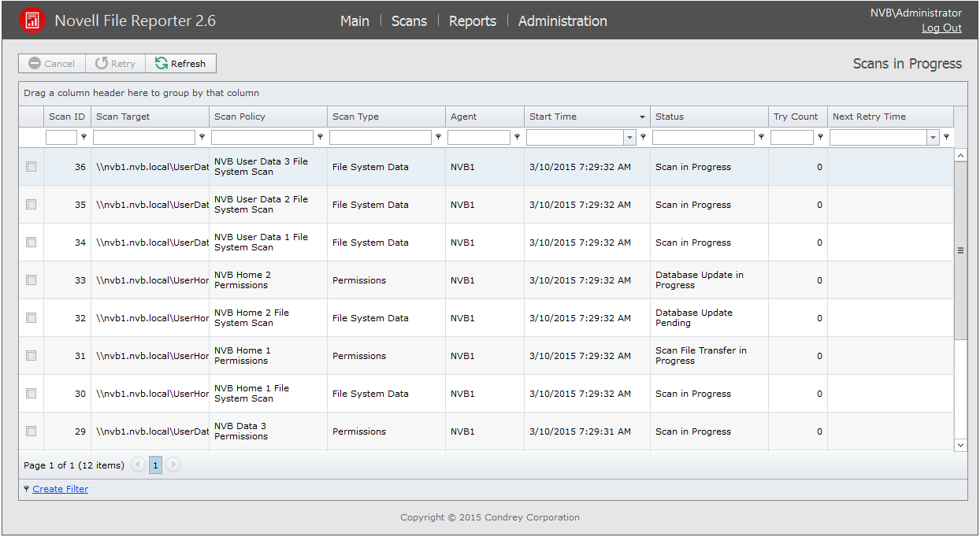
Task: Click the filter icon beside Scan Policy filter
Action: [x=321, y=137]
